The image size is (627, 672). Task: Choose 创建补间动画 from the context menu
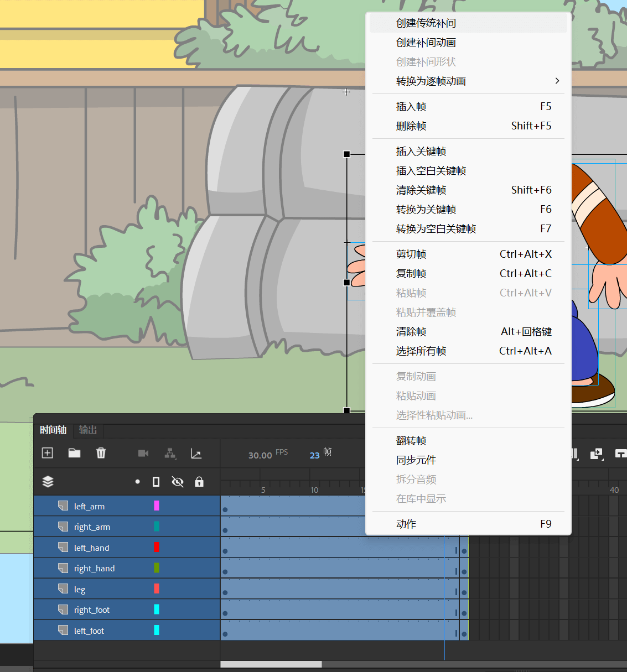coord(468,43)
